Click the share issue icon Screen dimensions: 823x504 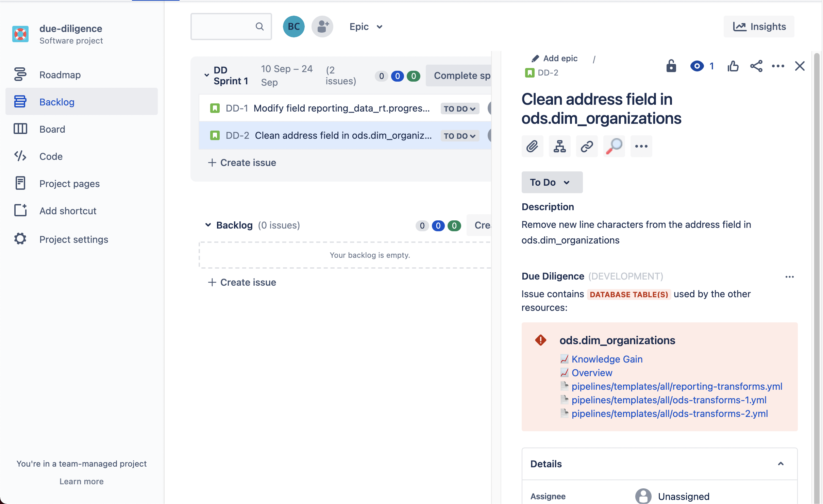coord(756,66)
